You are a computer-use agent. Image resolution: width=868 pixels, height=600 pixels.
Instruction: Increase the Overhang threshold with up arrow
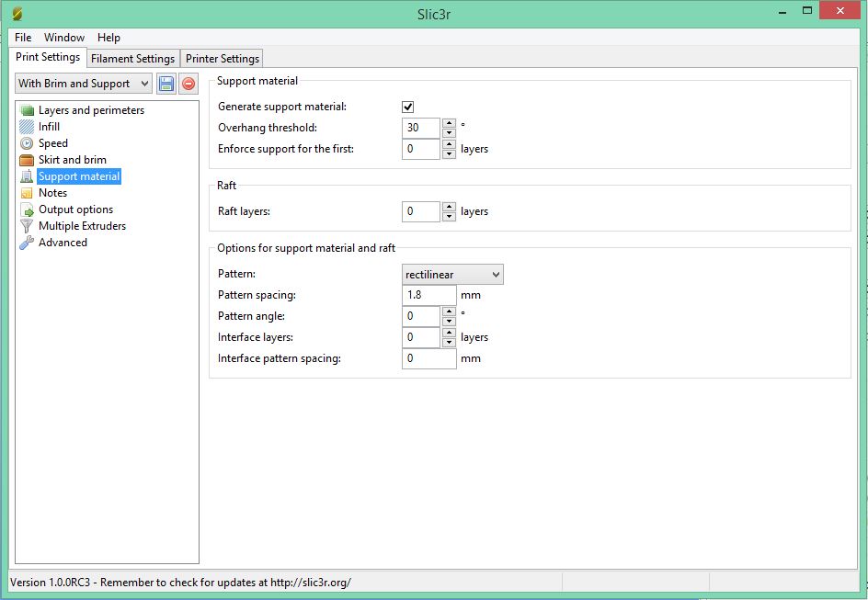(x=449, y=123)
